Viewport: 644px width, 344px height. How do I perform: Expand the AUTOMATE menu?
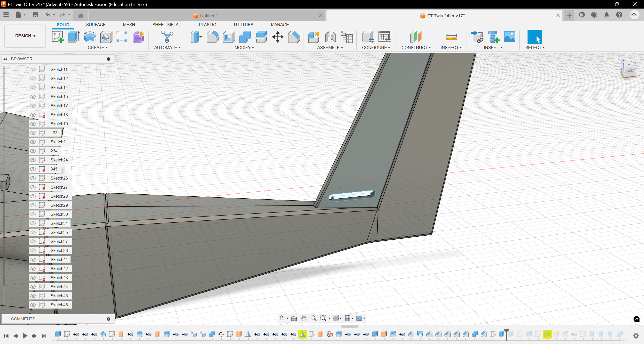167,48
